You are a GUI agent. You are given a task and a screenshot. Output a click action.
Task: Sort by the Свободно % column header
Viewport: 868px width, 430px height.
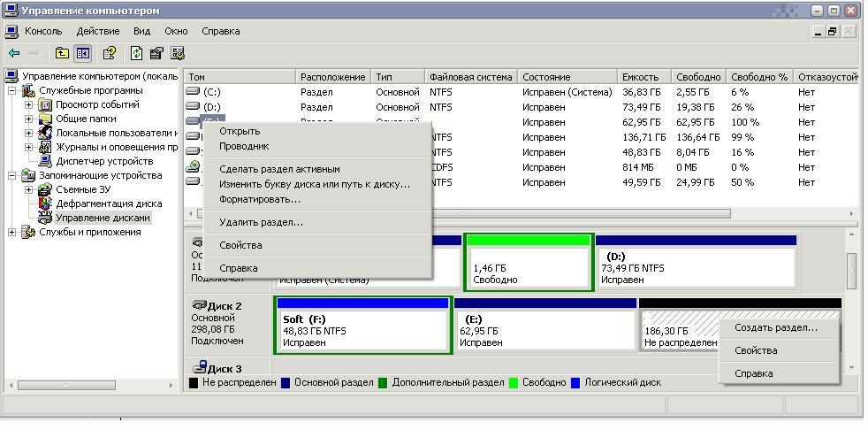pyautogui.click(x=760, y=77)
